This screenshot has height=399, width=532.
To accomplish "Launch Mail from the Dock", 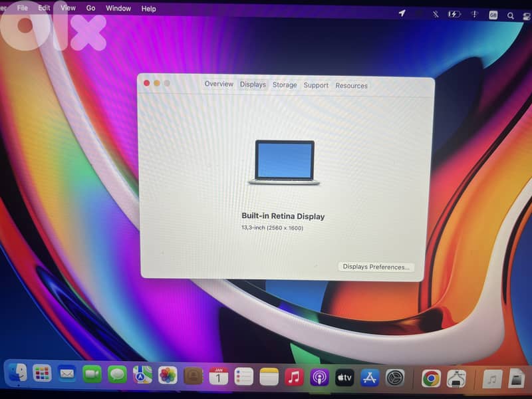I will (x=67, y=374).
